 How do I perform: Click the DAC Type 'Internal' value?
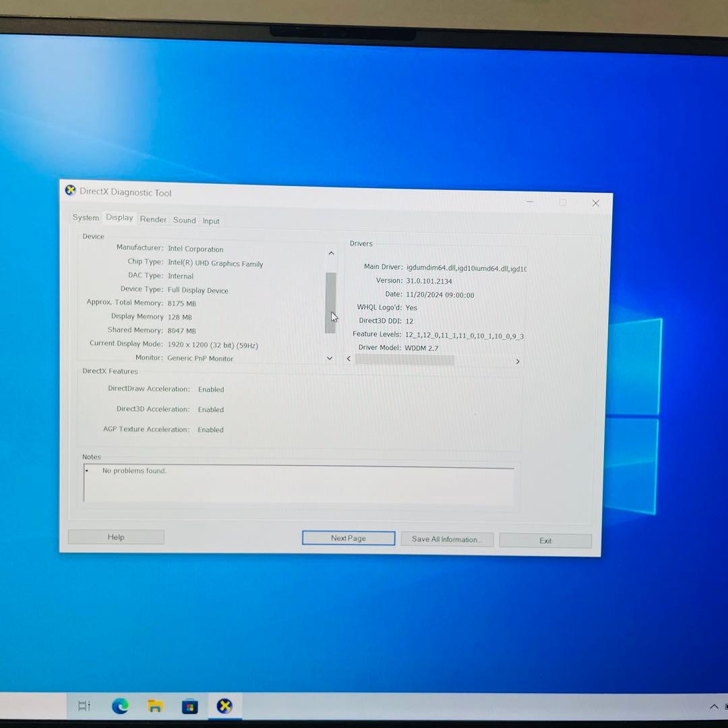(x=181, y=276)
